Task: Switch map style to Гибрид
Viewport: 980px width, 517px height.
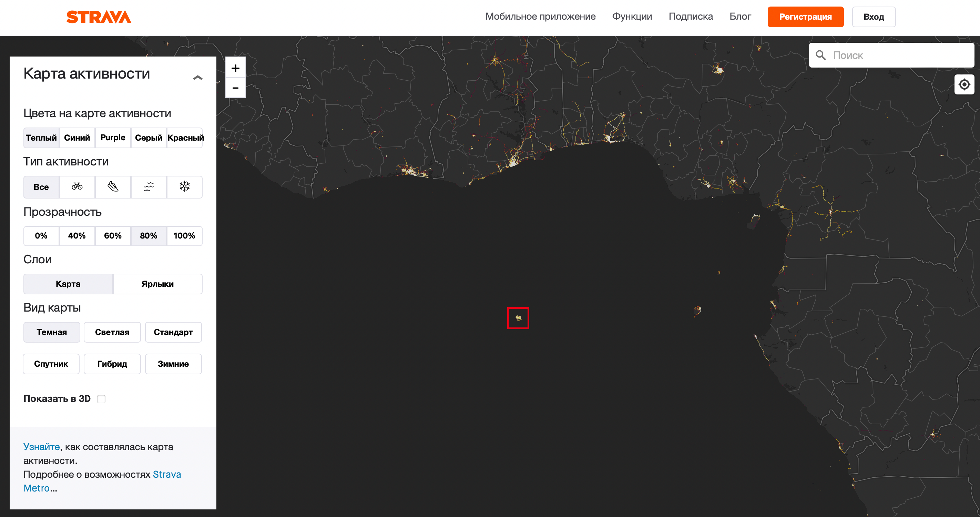Action: pos(112,364)
